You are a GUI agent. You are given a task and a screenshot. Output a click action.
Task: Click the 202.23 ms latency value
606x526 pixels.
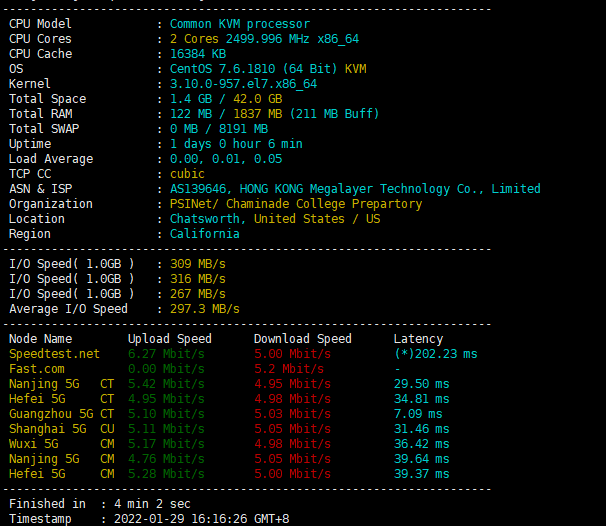coord(442,353)
